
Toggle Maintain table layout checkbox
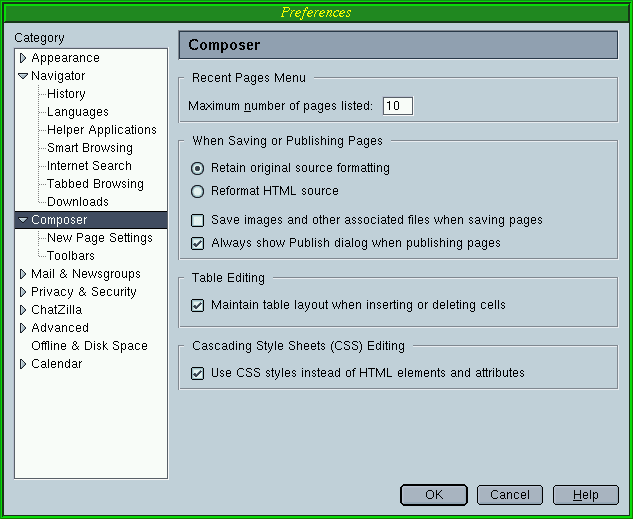point(197,305)
